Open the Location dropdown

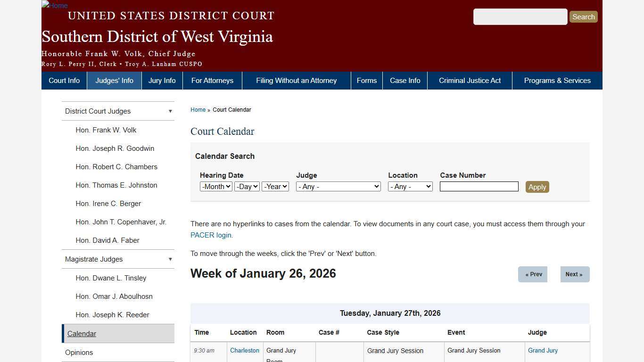pos(410,186)
